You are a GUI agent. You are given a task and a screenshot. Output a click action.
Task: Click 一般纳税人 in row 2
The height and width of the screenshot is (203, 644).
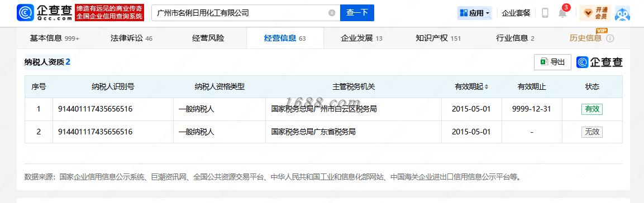(196, 132)
